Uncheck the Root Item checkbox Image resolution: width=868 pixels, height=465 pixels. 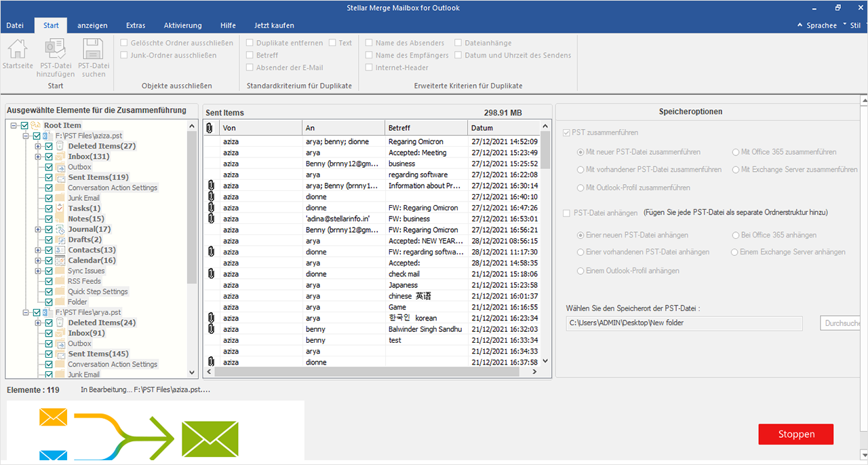click(24, 126)
